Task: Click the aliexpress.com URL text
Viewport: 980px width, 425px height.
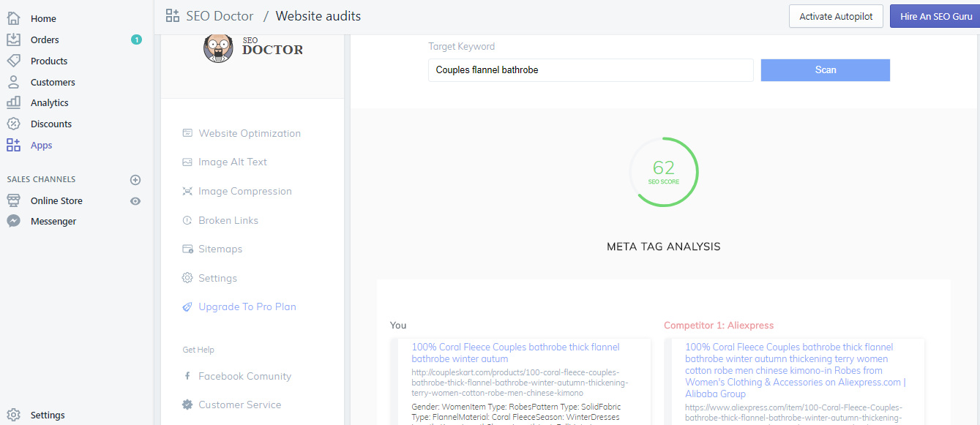Action: click(794, 413)
